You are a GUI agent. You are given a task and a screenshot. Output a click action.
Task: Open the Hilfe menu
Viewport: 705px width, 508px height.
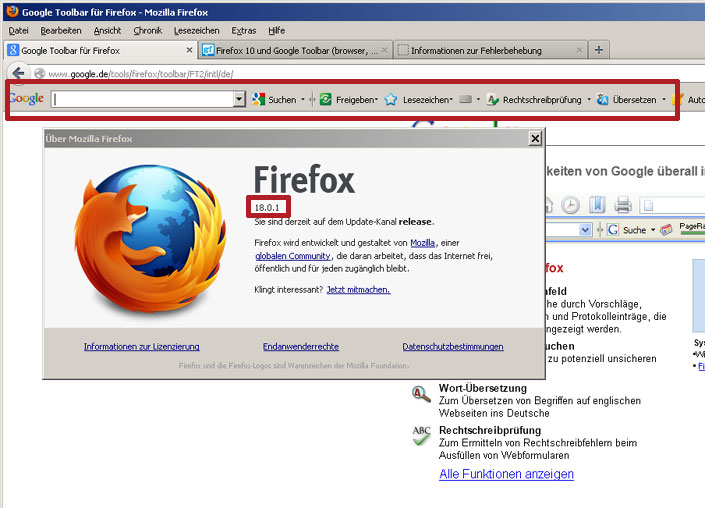[x=277, y=31]
